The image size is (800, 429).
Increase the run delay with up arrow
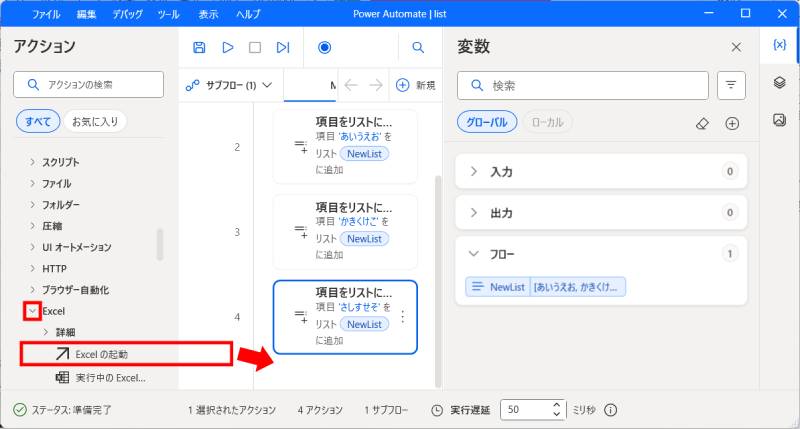(x=557, y=405)
